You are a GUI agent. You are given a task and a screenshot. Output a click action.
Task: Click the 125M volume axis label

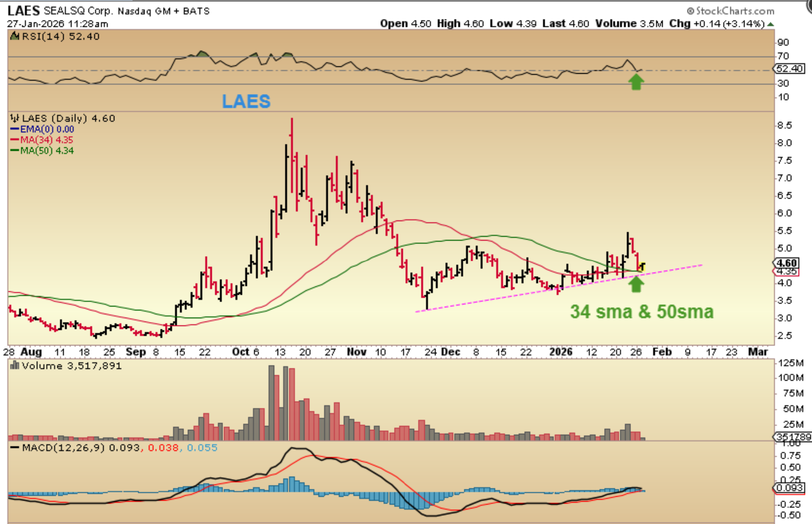click(791, 363)
